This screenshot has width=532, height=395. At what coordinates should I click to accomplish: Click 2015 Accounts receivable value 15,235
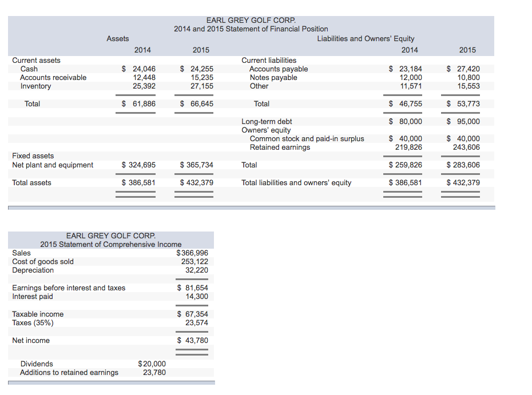click(x=202, y=77)
